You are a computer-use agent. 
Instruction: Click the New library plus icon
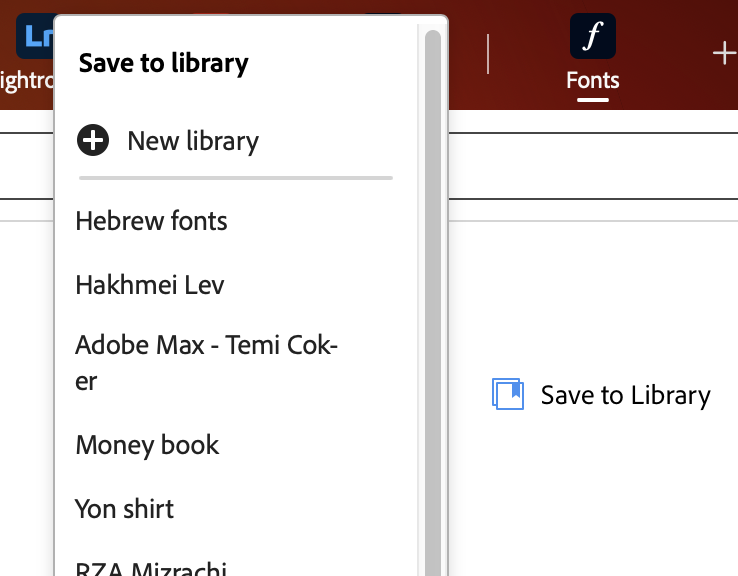click(x=93, y=140)
